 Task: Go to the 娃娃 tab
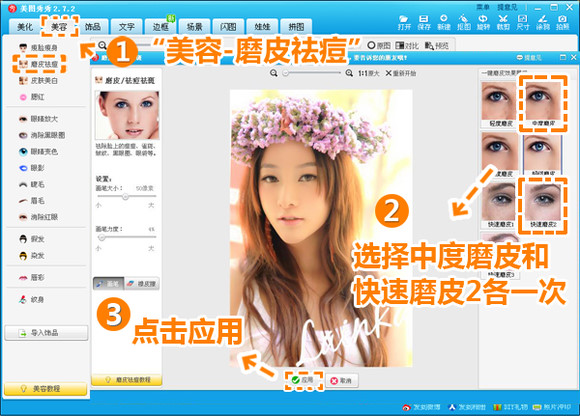click(x=262, y=27)
